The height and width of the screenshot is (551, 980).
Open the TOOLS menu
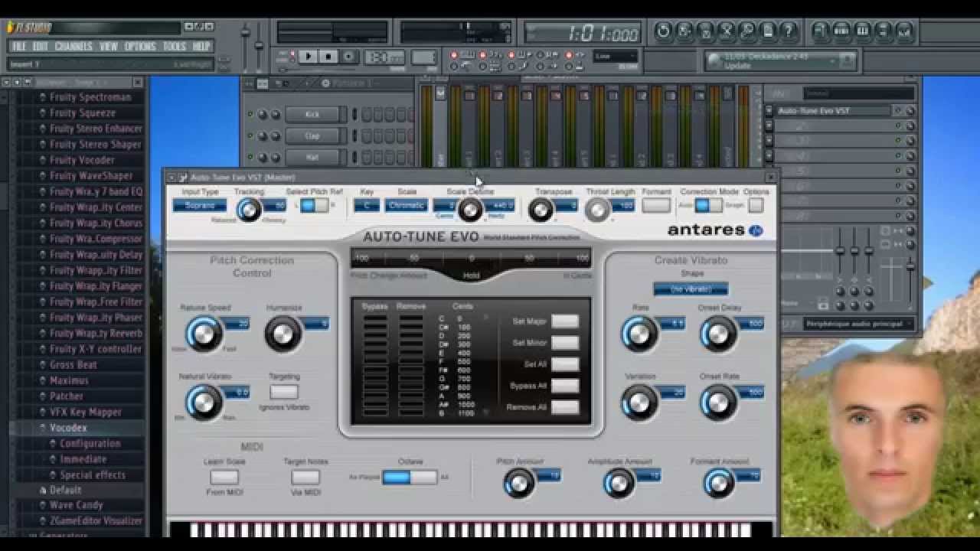pos(175,47)
